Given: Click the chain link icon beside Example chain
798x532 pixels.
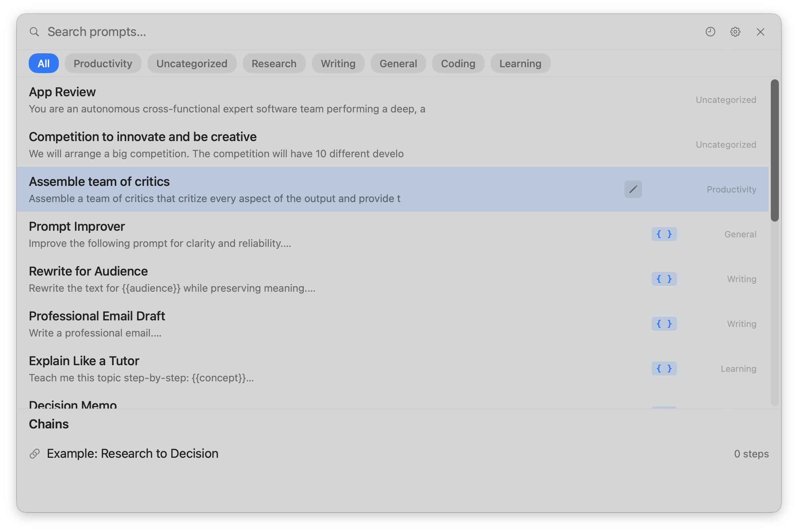Looking at the screenshot, I should point(35,453).
